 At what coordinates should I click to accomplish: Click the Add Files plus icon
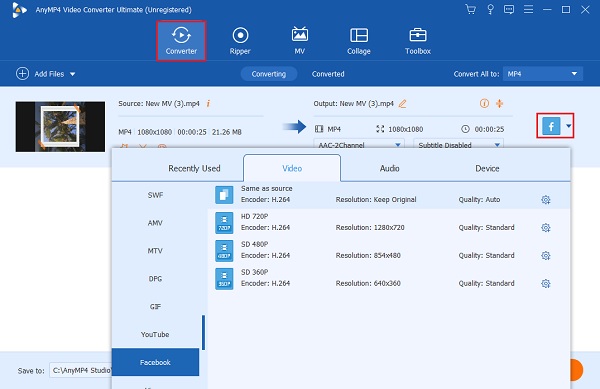point(22,73)
